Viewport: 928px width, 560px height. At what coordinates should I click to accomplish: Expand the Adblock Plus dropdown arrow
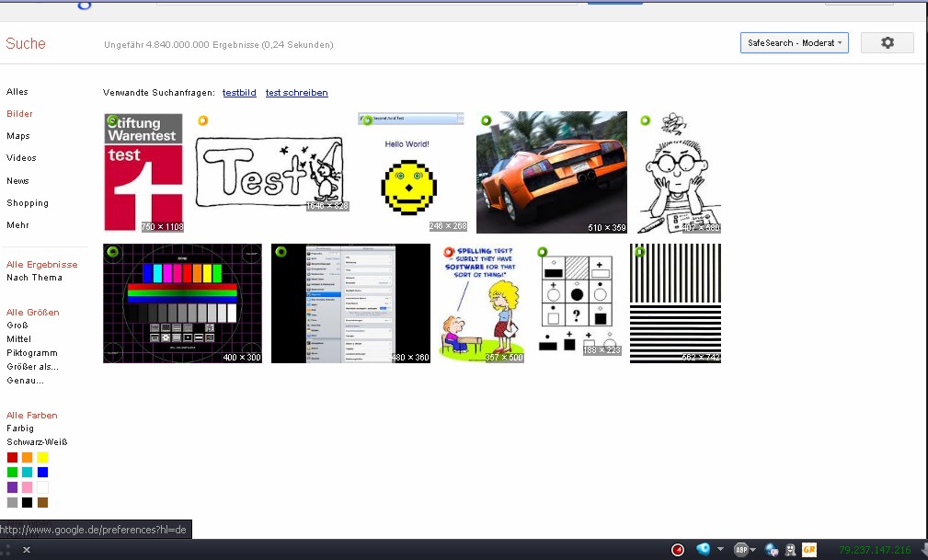point(753,550)
